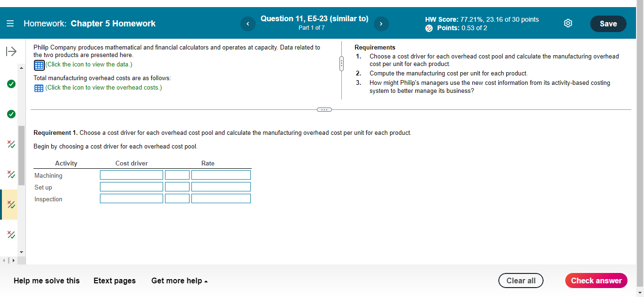644x297 pixels.
Task: Click the next question chevron
Action: pos(381,24)
